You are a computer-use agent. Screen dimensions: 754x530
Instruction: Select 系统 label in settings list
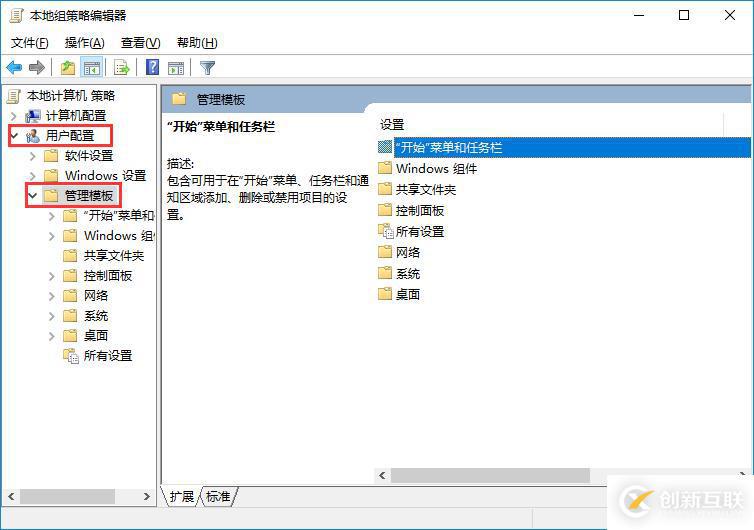(408, 273)
